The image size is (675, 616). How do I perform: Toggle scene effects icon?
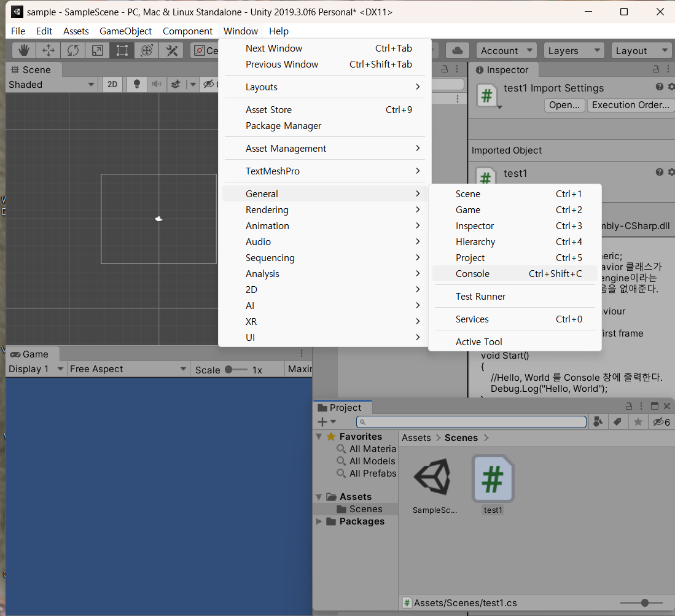(175, 84)
